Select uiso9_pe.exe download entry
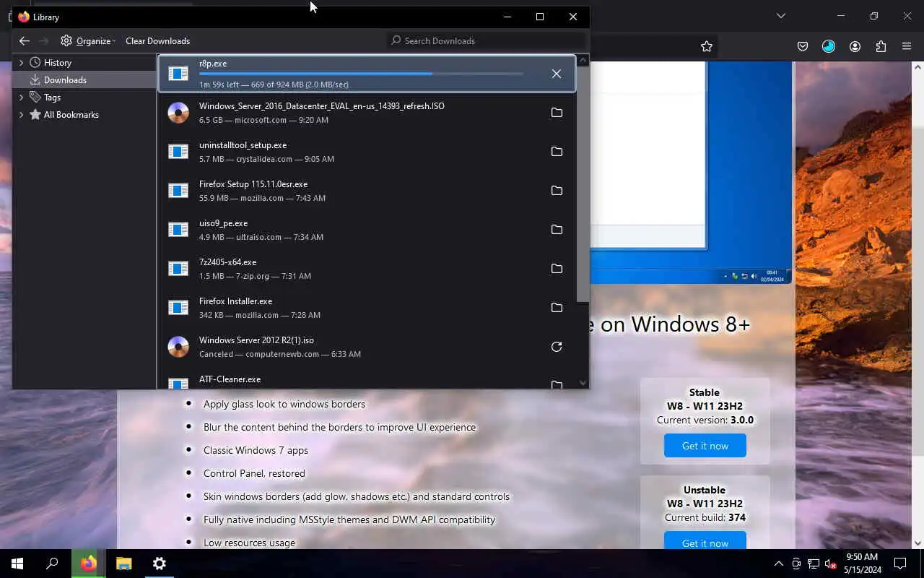The image size is (924, 578). [x=367, y=230]
